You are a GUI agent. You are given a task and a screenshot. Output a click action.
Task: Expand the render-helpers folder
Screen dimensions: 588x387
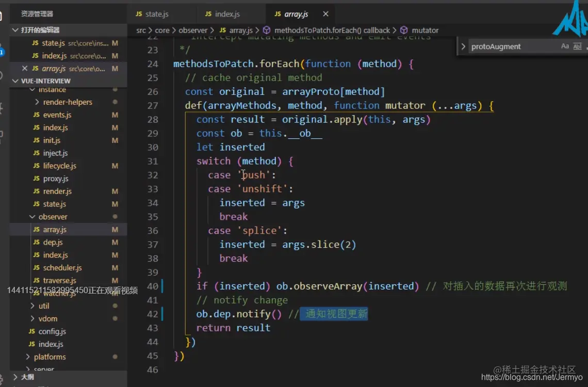(37, 102)
